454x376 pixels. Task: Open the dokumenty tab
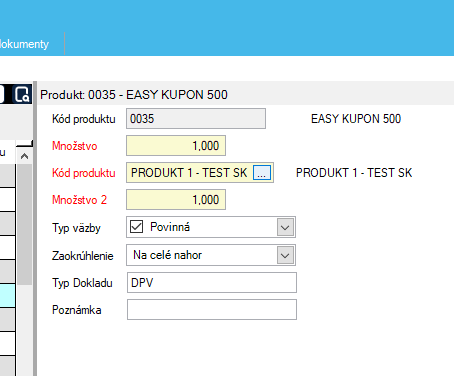(24, 44)
